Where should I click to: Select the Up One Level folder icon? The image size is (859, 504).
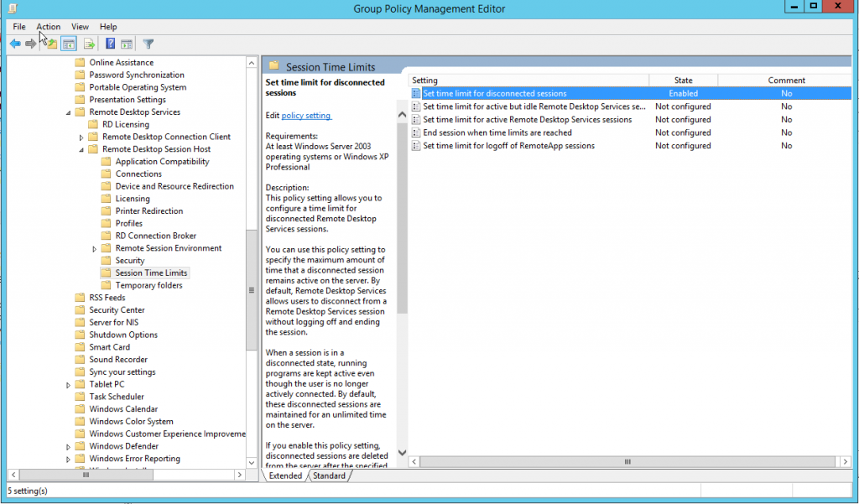(53, 44)
